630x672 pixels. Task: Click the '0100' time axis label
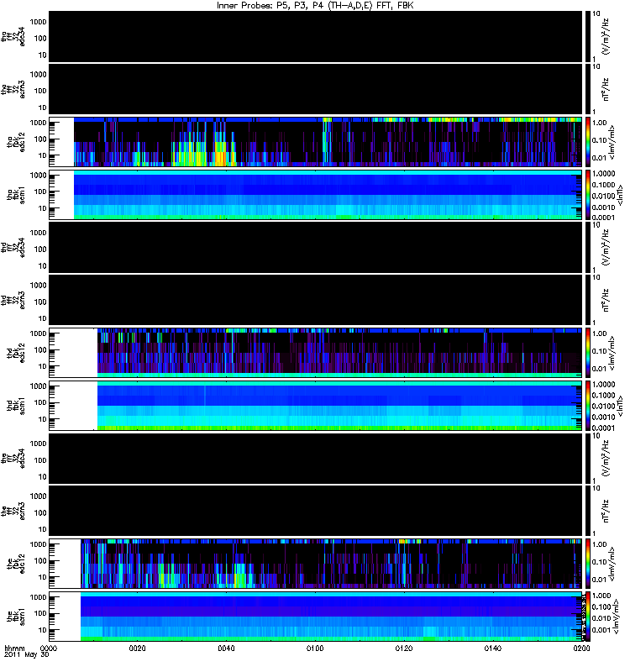[x=315, y=648]
